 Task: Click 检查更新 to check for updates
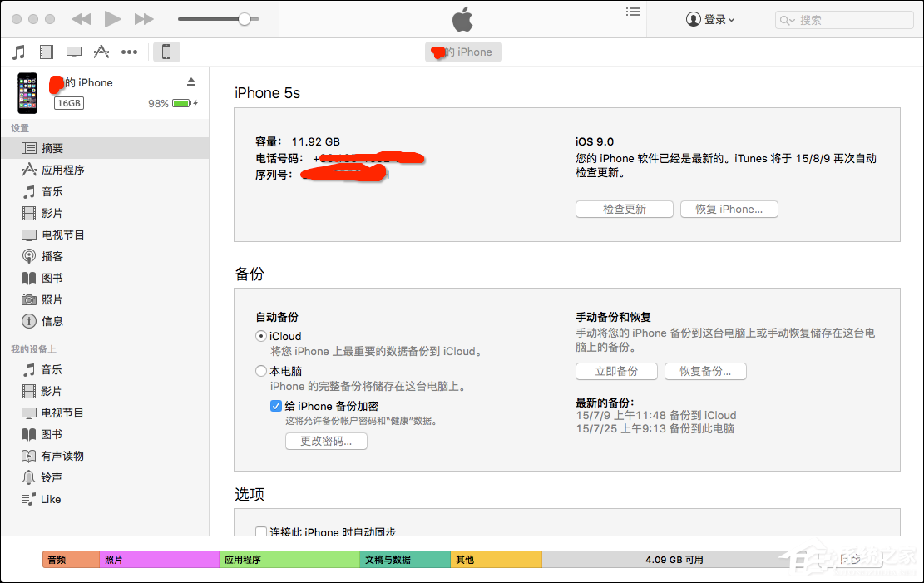(x=624, y=209)
